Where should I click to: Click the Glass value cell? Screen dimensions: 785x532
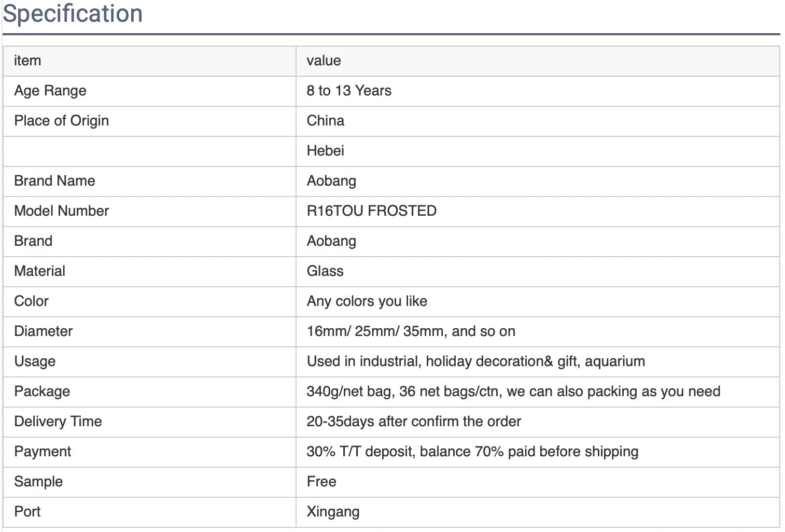coord(325,271)
